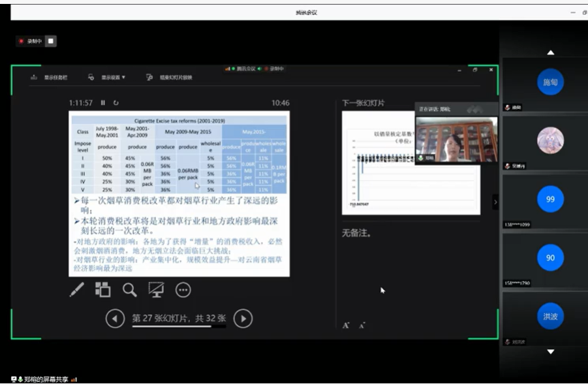Black out the slide show screen

(x=156, y=290)
